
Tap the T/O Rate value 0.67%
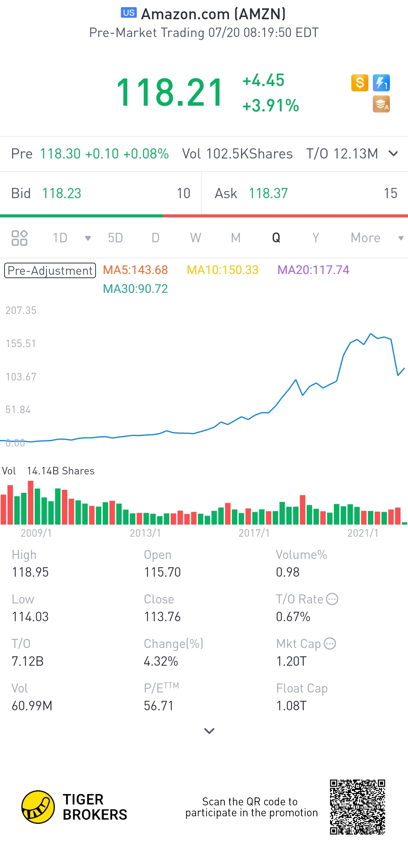pos(293,617)
